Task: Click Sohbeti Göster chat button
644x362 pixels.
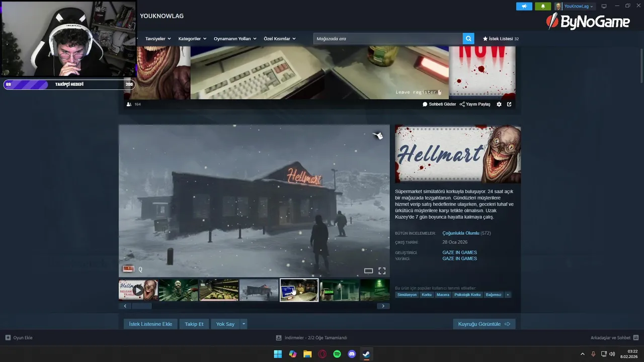Action: [439, 104]
